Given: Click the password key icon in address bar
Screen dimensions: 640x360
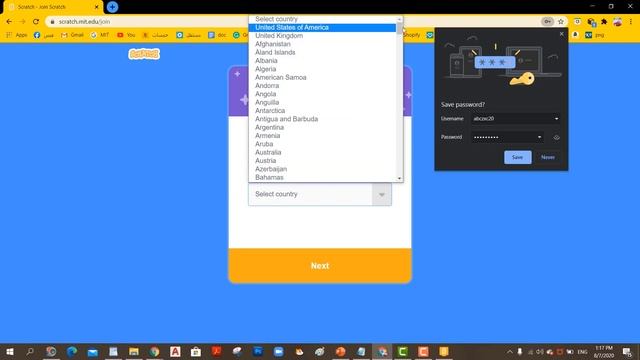Looking at the screenshot, I should 547,22.
